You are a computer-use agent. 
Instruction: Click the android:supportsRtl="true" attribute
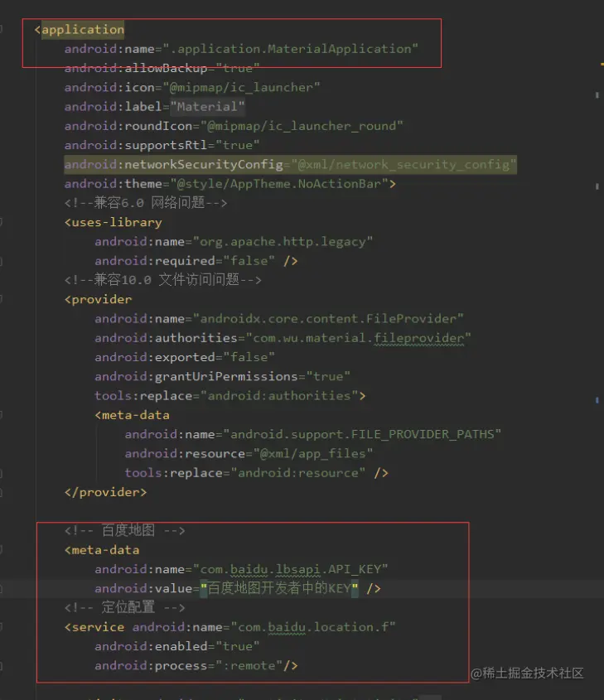[x=162, y=145]
